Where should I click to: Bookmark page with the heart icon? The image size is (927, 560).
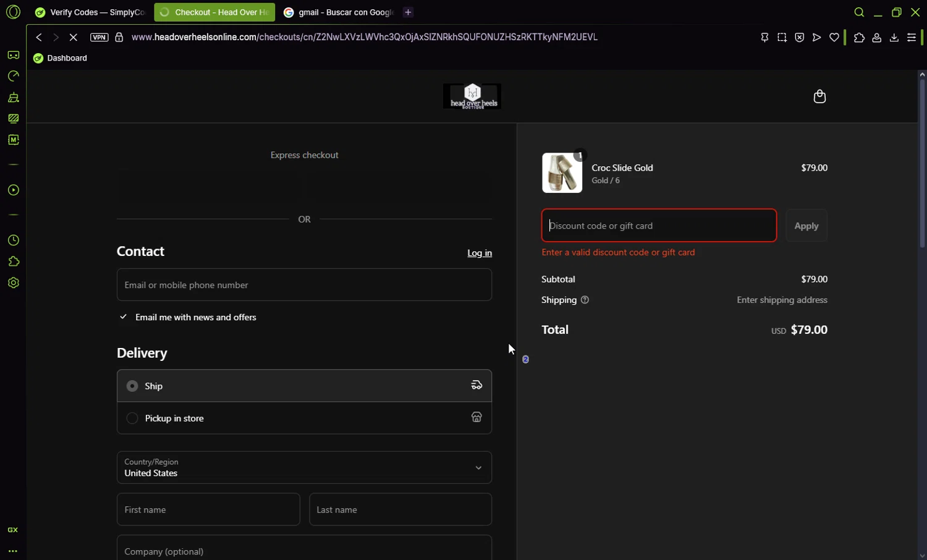click(834, 38)
